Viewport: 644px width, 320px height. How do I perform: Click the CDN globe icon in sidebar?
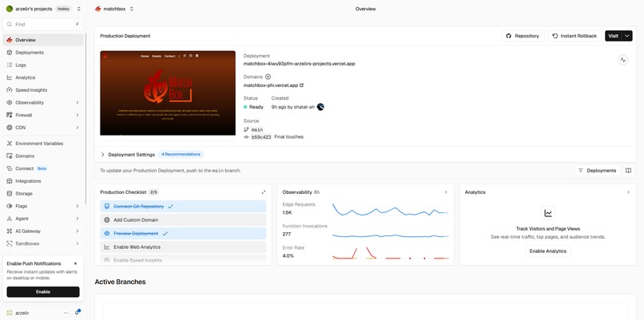click(10, 128)
